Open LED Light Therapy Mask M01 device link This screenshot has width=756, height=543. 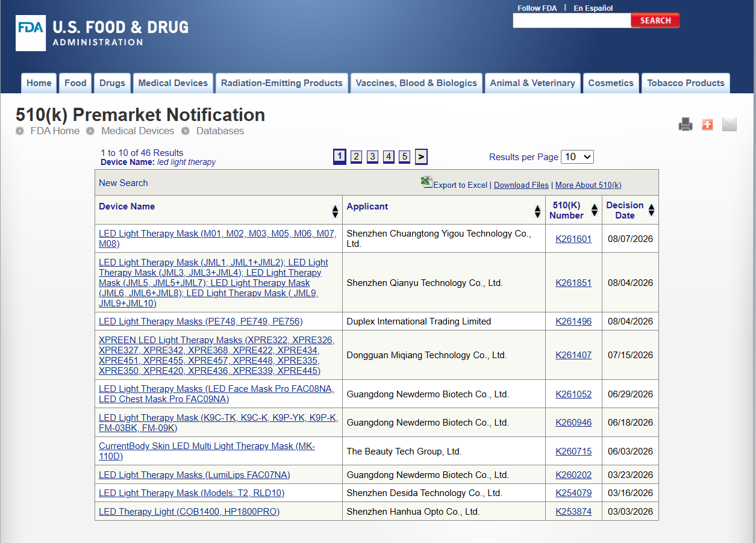217,239
